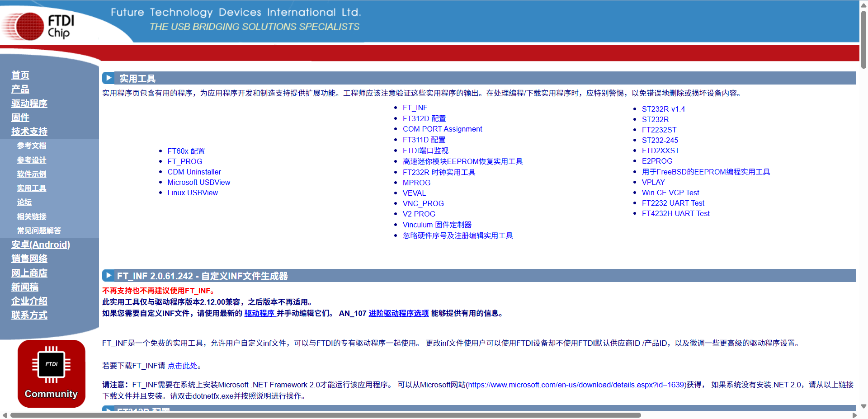Open 技术支持 in the sidebar menu
Screen dimensions: 868x419
coord(29,132)
